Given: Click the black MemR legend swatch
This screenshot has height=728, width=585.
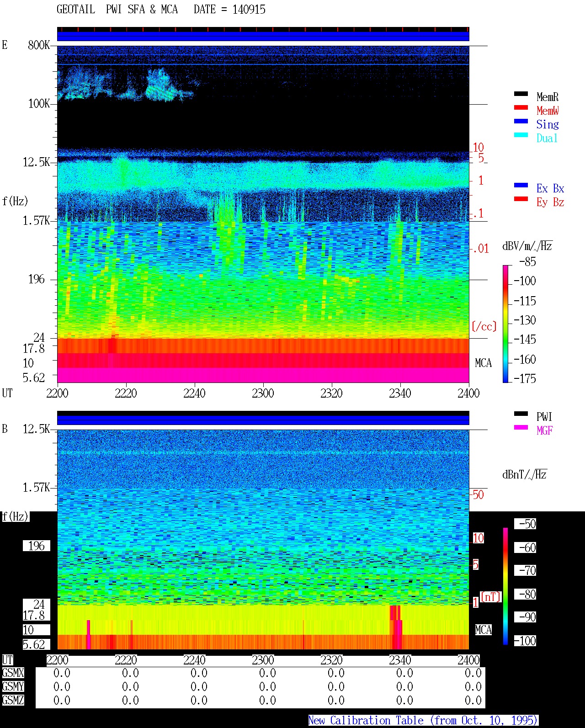Looking at the screenshot, I should point(521,94).
